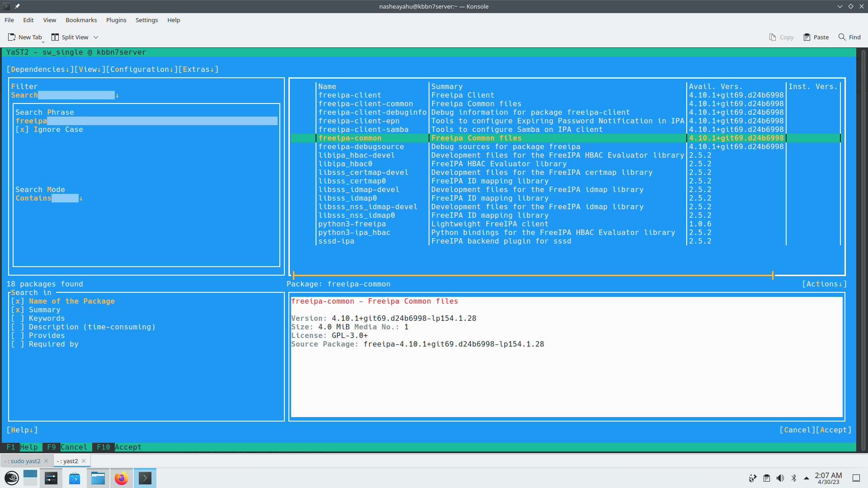Image resolution: width=868 pixels, height=488 pixels.
Task: Close the sudo yast2 tab
Action: [x=46, y=461]
